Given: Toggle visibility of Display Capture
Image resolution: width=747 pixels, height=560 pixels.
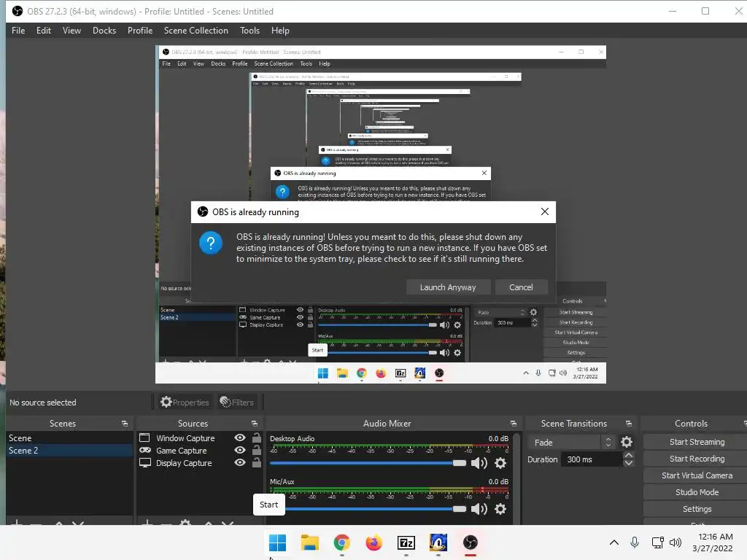Looking at the screenshot, I should 240,462.
